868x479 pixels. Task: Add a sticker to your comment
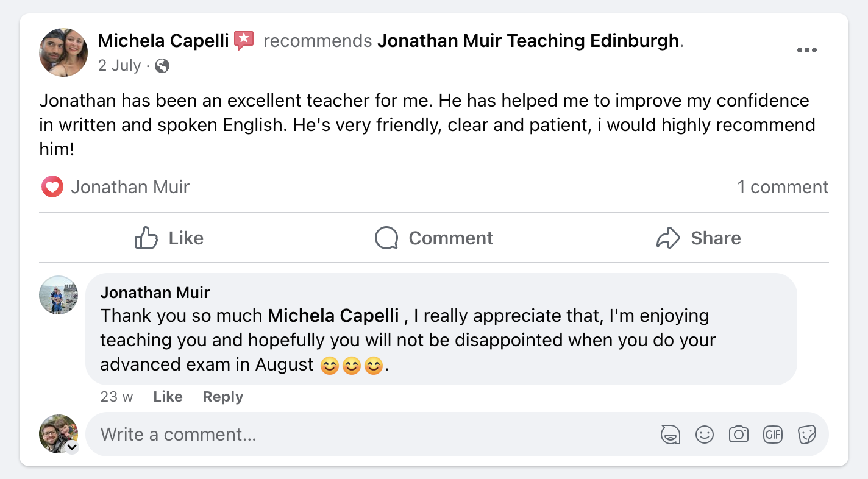807,434
